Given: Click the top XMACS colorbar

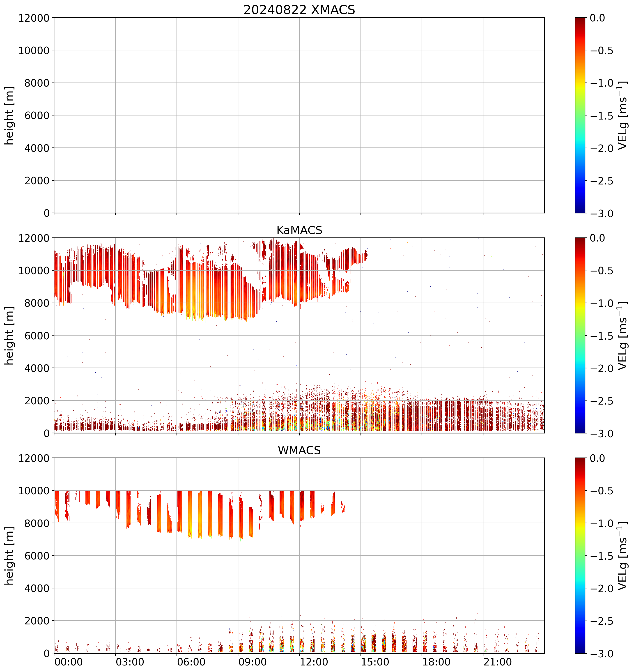Looking at the screenshot, I should tap(580, 115).
